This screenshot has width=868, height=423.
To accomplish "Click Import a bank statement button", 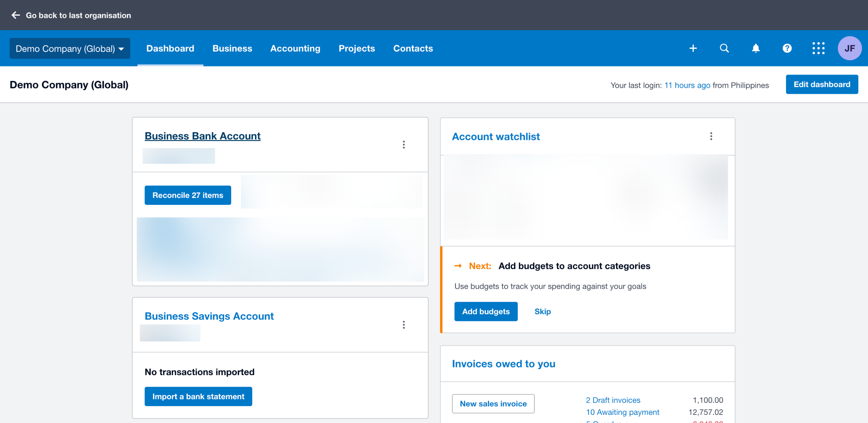I will click(x=198, y=397).
